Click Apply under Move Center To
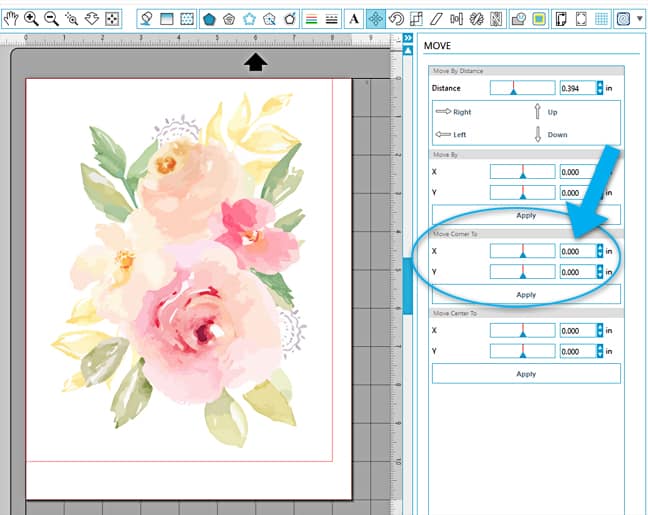The image size is (648, 515). point(526,374)
